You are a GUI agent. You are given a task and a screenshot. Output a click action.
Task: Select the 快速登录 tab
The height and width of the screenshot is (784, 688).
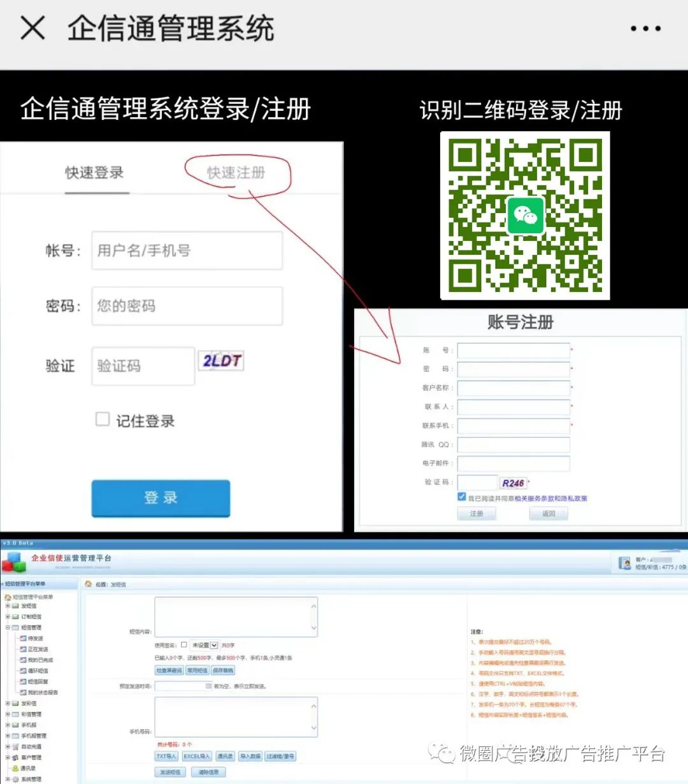(x=94, y=173)
